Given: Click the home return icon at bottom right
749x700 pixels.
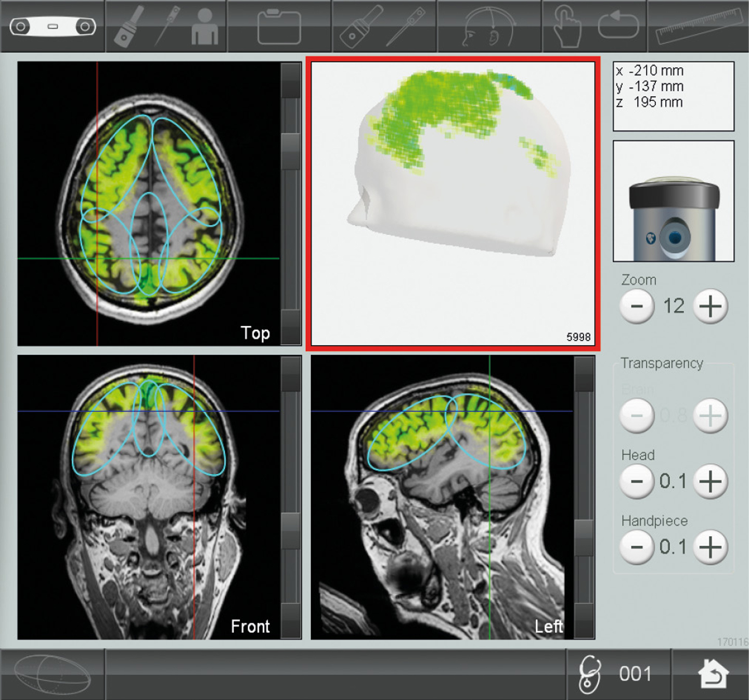Looking at the screenshot, I should (712, 673).
